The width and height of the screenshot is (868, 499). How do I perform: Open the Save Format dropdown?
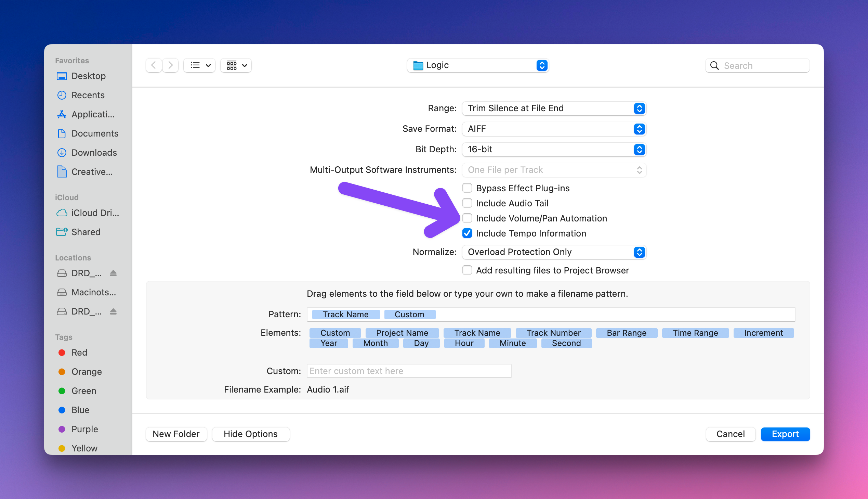click(554, 129)
